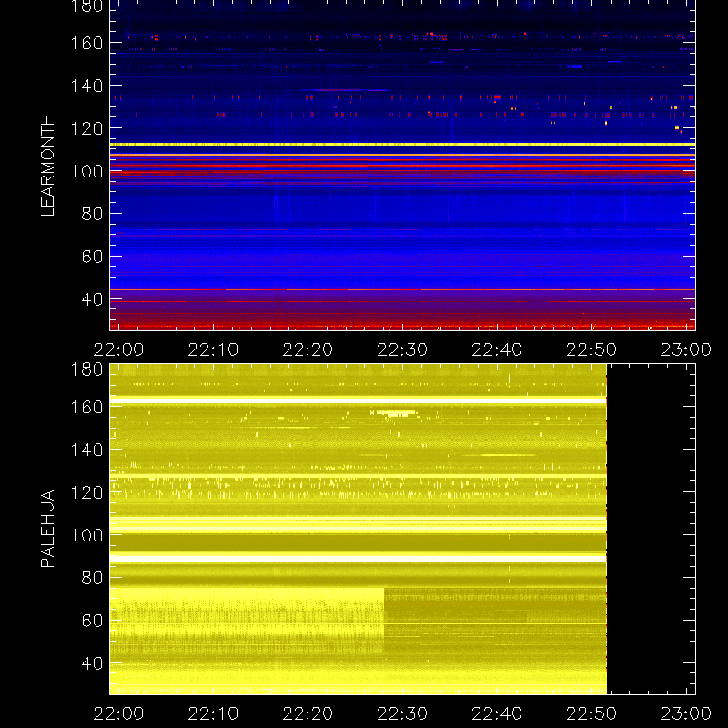Click the bright yellow band near 112 in Learmonth
Viewport: 728px width, 728px height.
(x=402, y=145)
